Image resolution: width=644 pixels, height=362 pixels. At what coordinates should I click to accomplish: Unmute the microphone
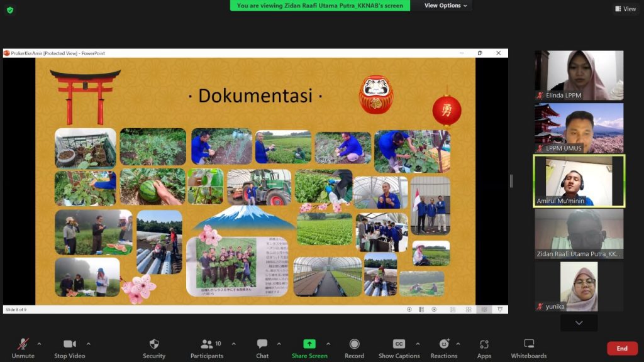pyautogui.click(x=23, y=348)
